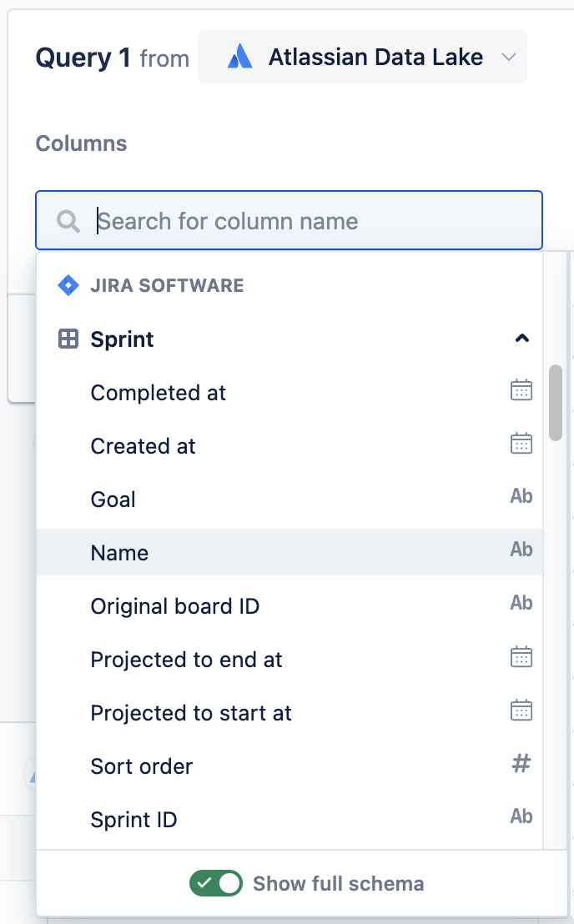Select the Original board ID column
This screenshot has width=574, height=924.
pos(290,605)
